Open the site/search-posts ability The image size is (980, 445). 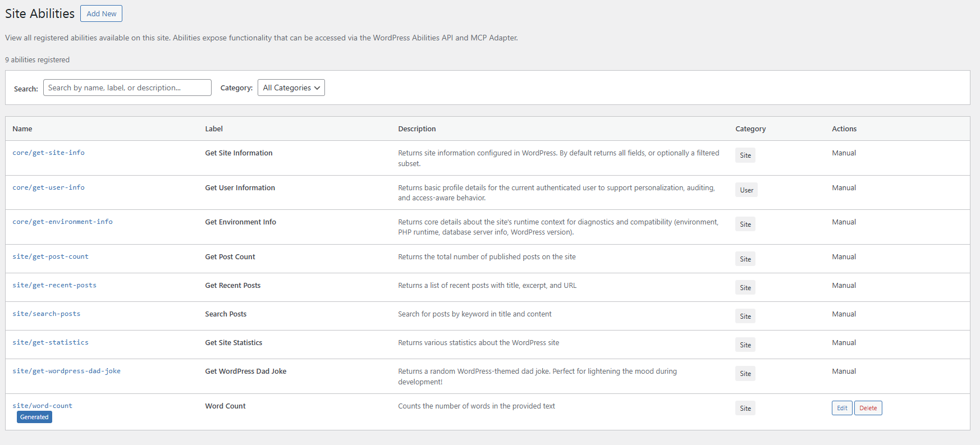46,314
